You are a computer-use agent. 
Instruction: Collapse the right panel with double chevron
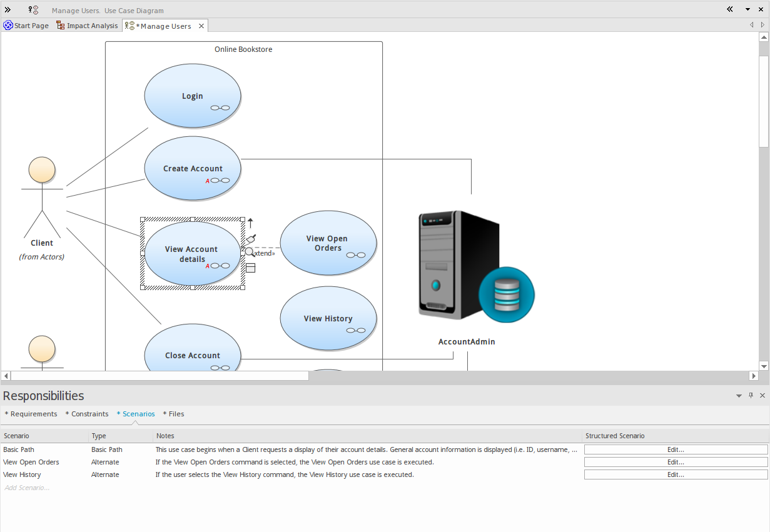pos(730,9)
